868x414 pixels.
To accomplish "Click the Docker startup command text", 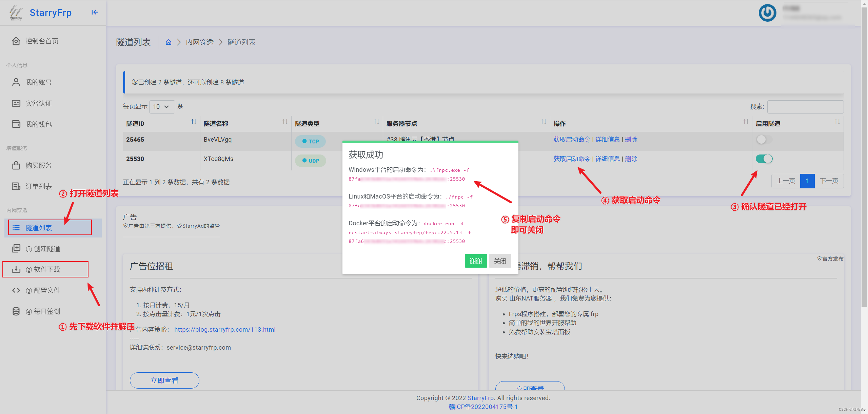I will coord(411,232).
